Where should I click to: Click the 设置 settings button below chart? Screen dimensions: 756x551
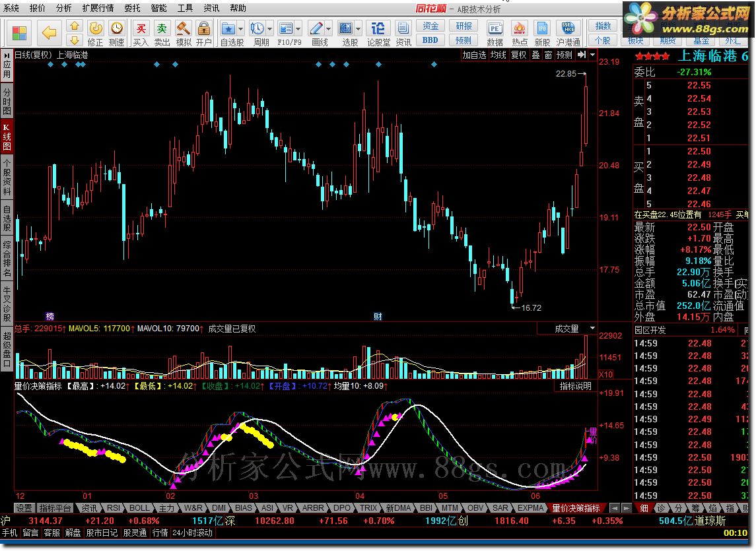click(24, 507)
